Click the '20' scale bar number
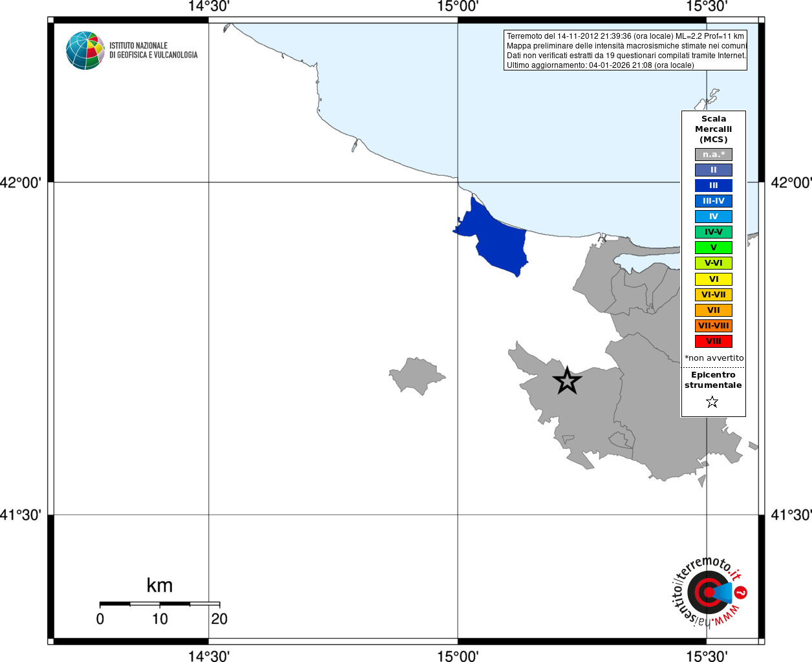Image resolution: width=812 pixels, height=662 pixels. coord(219,619)
